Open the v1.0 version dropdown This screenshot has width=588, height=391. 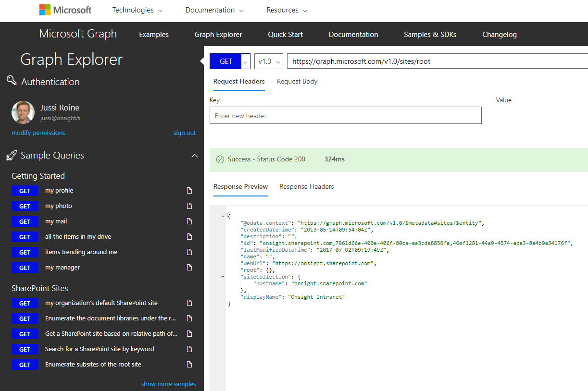269,61
